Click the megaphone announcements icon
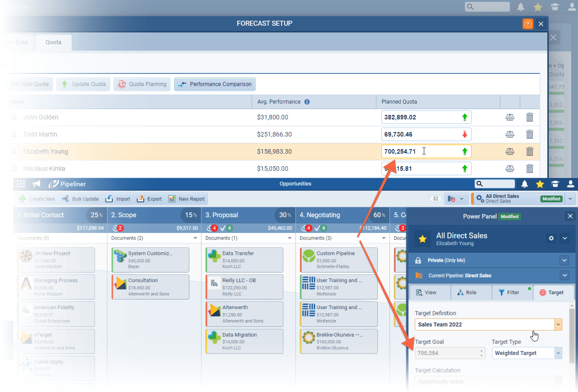578x392 pixels. coord(37,184)
